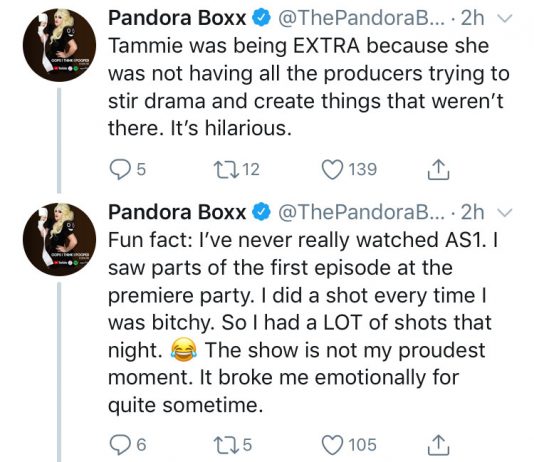Reply to the Tammie EXTRA tweet
Image resolution: width=534 pixels, height=462 pixels.
pyautogui.click(x=118, y=170)
